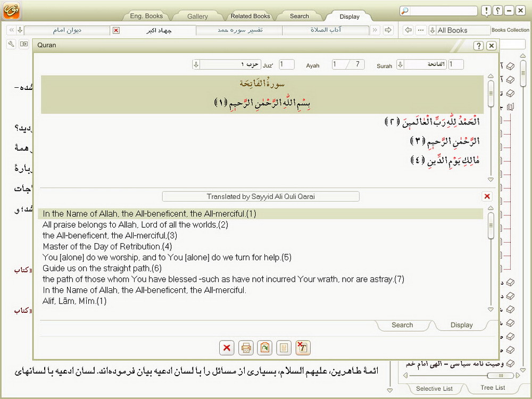Image resolution: width=532 pixels, height=399 pixels.
Task: Click translator name Sayyid Ali Quli Qarai button
Action: [x=261, y=196]
